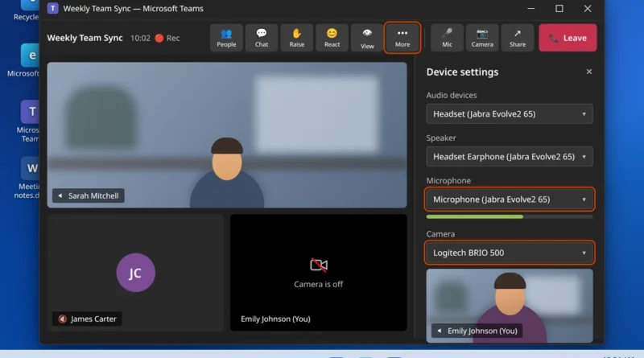Toggle the Mic on or off
644x358 pixels.
click(x=447, y=38)
